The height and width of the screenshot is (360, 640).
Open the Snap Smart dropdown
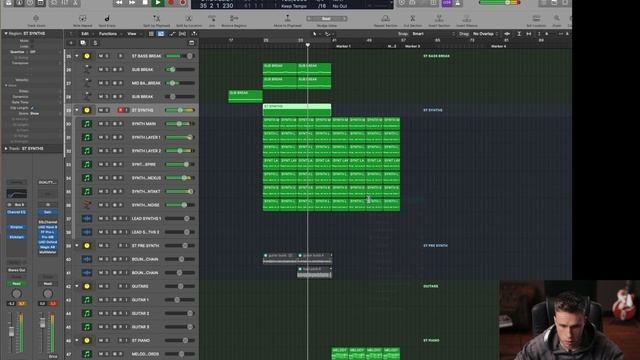pyautogui.click(x=433, y=34)
